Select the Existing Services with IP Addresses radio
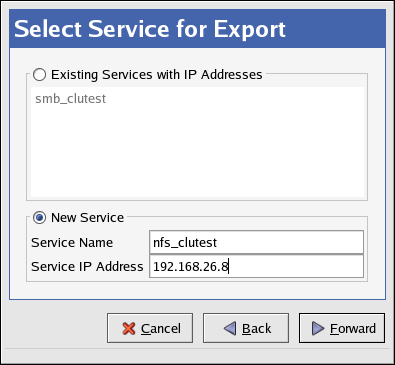Screen dimensions: 395x365 coord(39,75)
